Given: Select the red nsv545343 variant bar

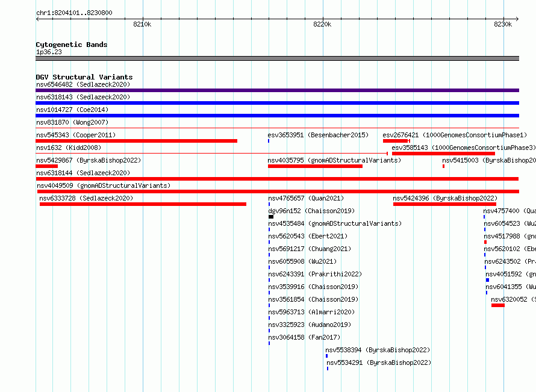Looking at the screenshot, I should click(x=136, y=141).
